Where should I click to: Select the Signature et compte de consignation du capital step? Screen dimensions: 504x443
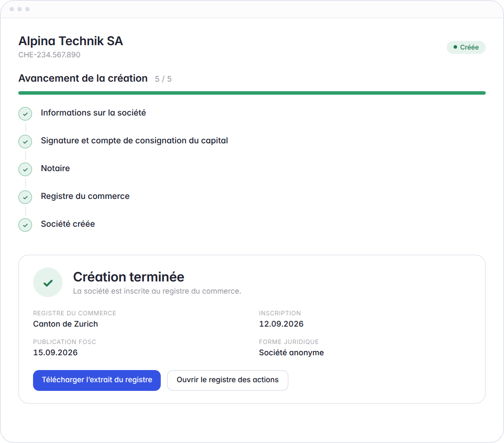click(x=134, y=141)
